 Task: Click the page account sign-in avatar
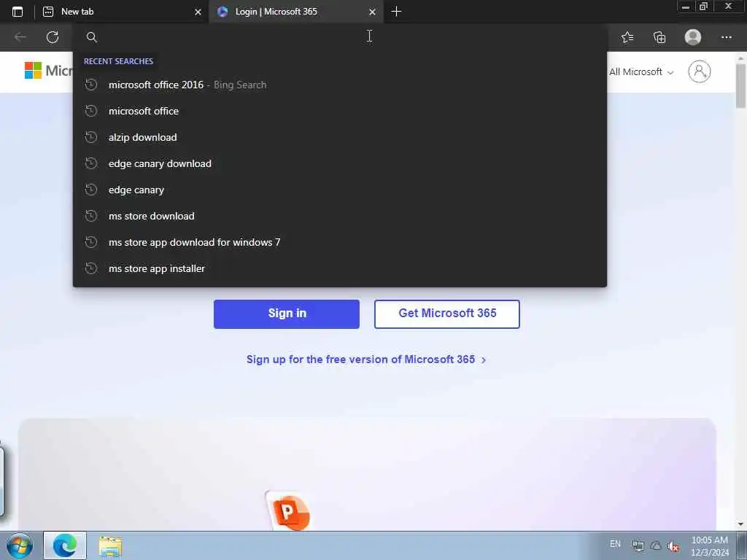(699, 71)
